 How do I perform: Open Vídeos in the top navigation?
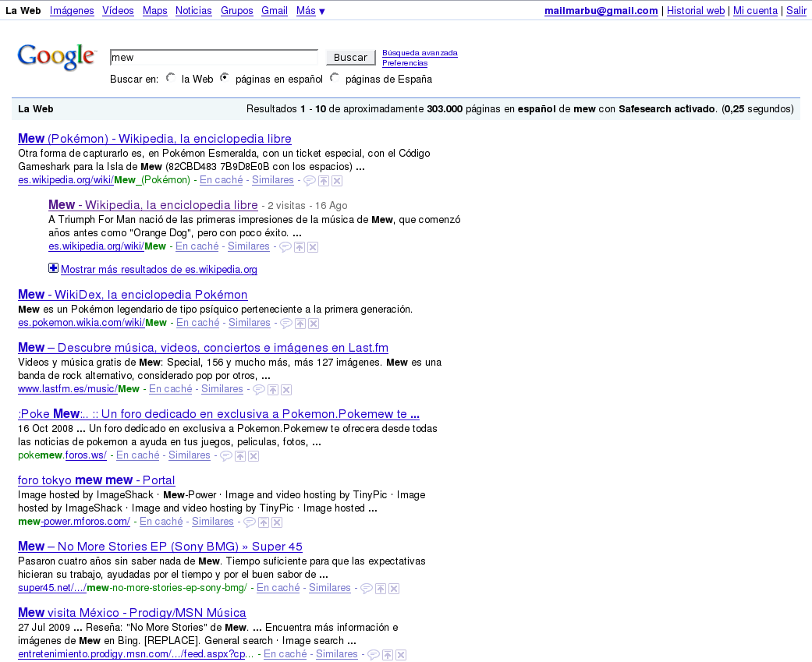(118, 11)
